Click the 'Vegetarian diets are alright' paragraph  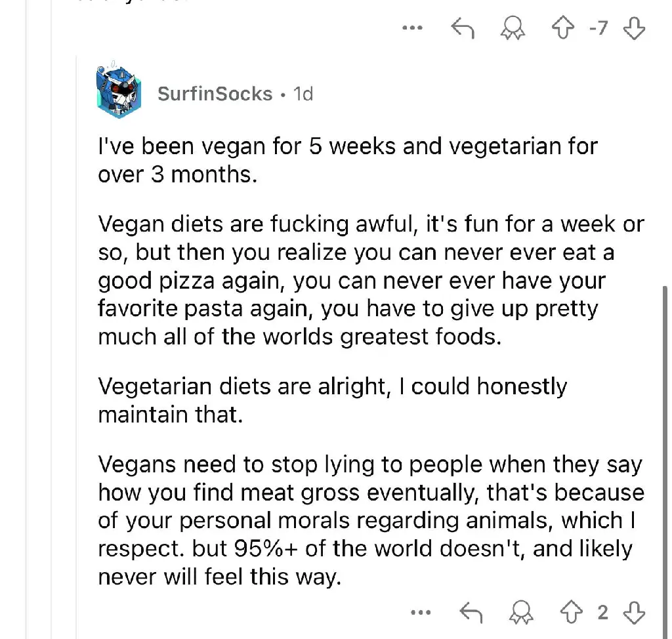(x=333, y=400)
